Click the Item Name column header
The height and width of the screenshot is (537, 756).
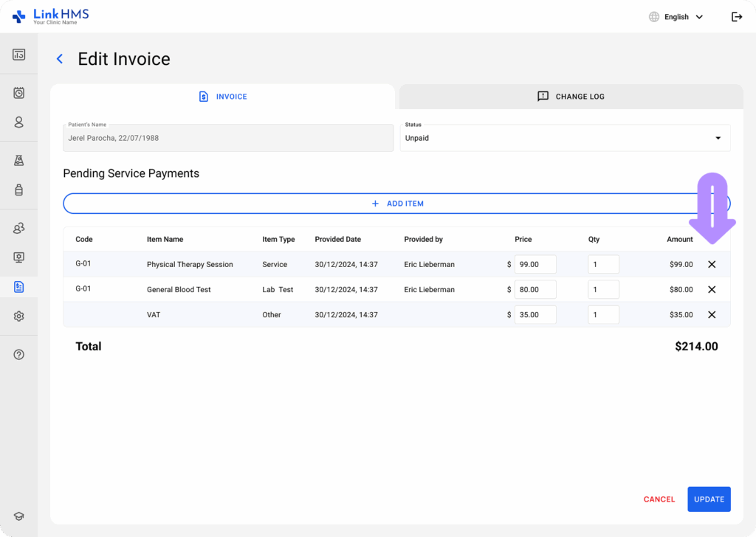(165, 239)
